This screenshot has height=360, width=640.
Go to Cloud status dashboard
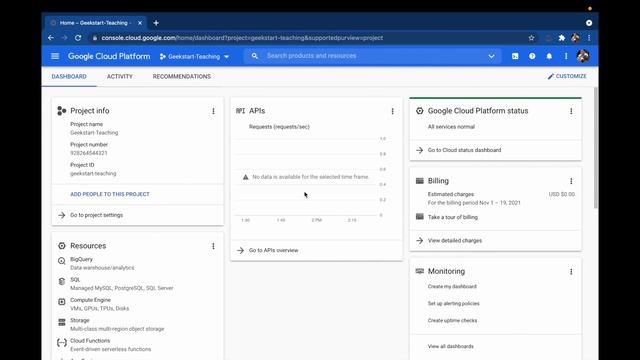point(464,150)
